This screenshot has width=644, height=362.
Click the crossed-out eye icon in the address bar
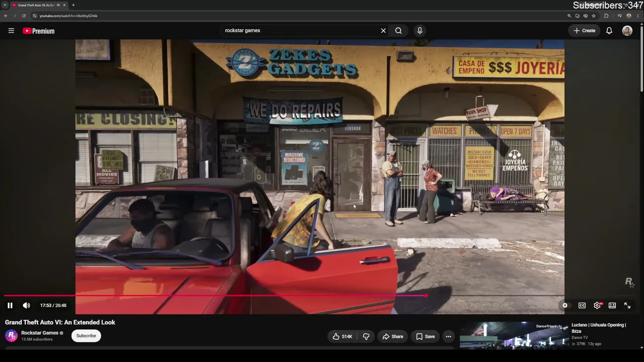pyautogui.click(x=585, y=16)
